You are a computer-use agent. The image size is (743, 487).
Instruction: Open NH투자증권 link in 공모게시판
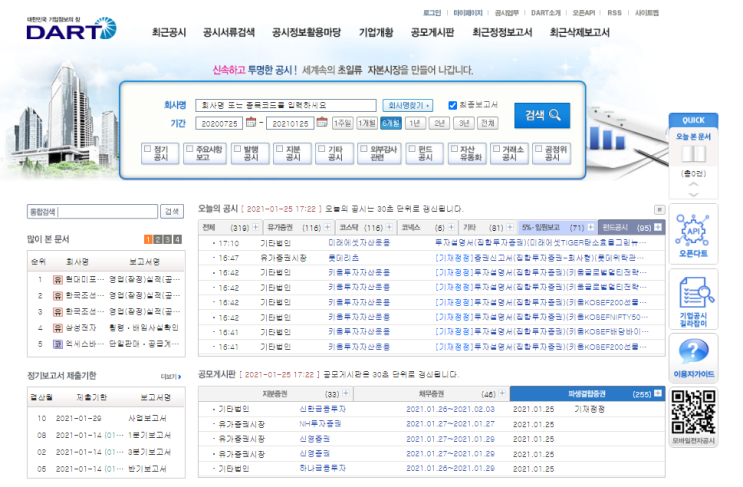pyautogui.click(x=320, y=424)
